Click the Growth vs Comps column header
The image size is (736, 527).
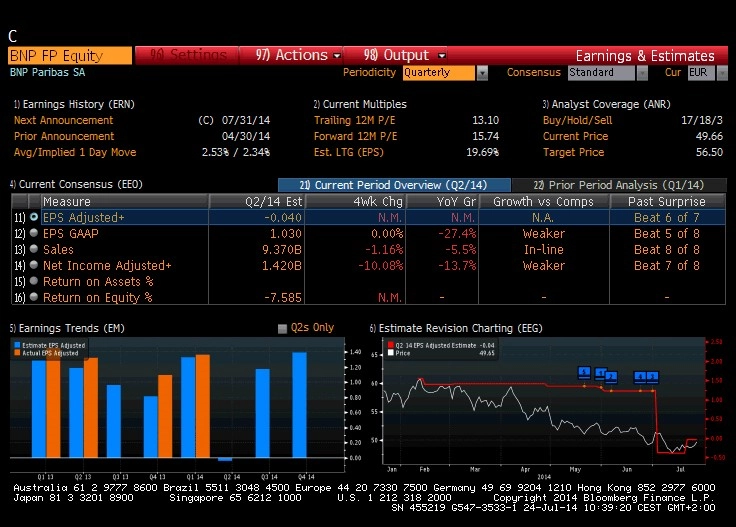pyautogui.click(x=544, y=201)
